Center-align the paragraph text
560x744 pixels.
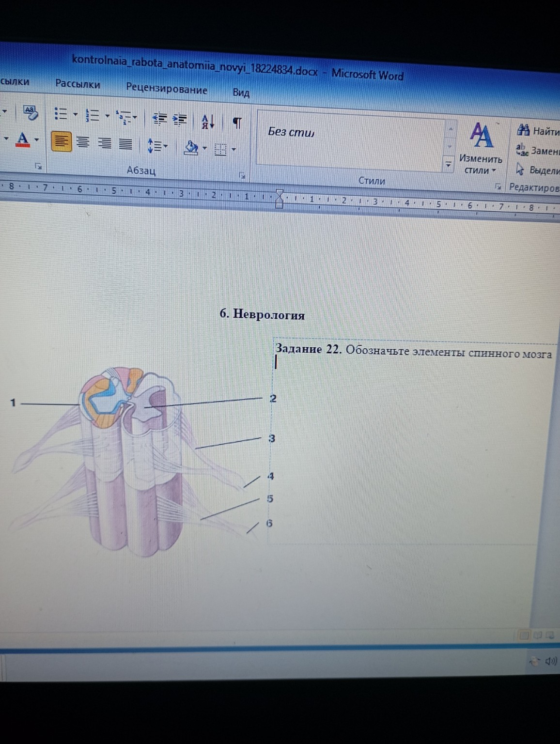83,142
